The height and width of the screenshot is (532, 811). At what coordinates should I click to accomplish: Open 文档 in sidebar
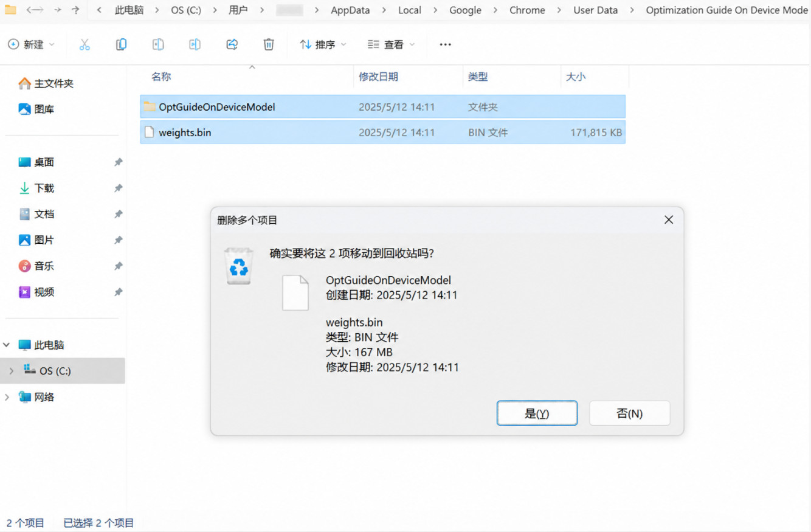(x=36, y=214)
